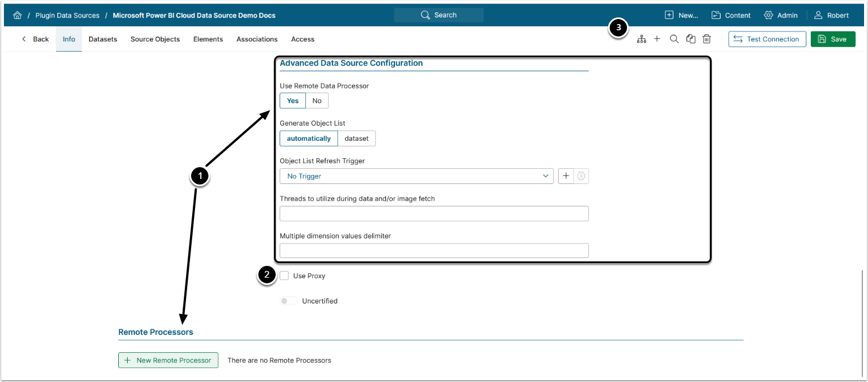The image size is (868, 382).
Task: Toggle the Uncertified switch
Action: pos(289,301)
